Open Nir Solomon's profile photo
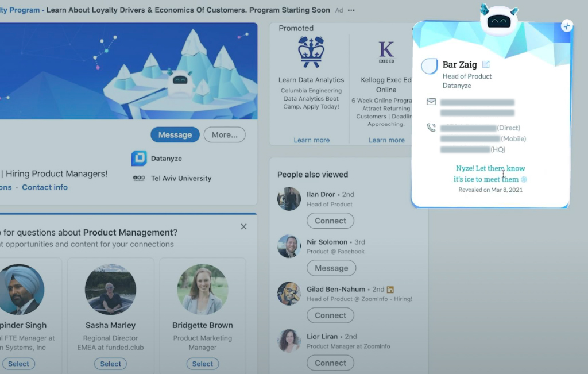Image resolution: width=588 pixels, height=374 pixels. click(x=289, y=246)
